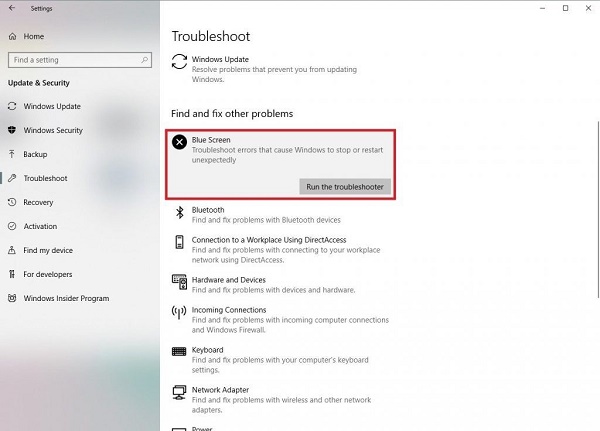Open the Home settings page
600x431 pixels.
tap(34, 36)
